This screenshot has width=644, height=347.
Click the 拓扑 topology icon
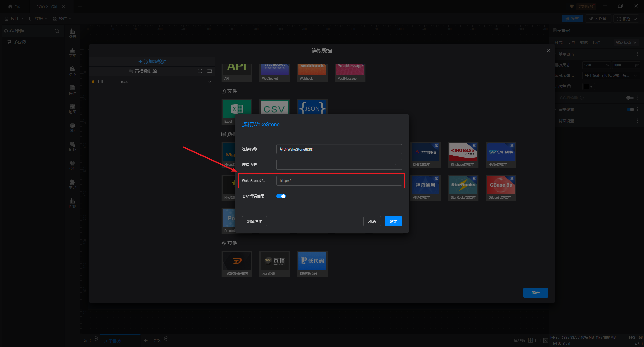72,146
